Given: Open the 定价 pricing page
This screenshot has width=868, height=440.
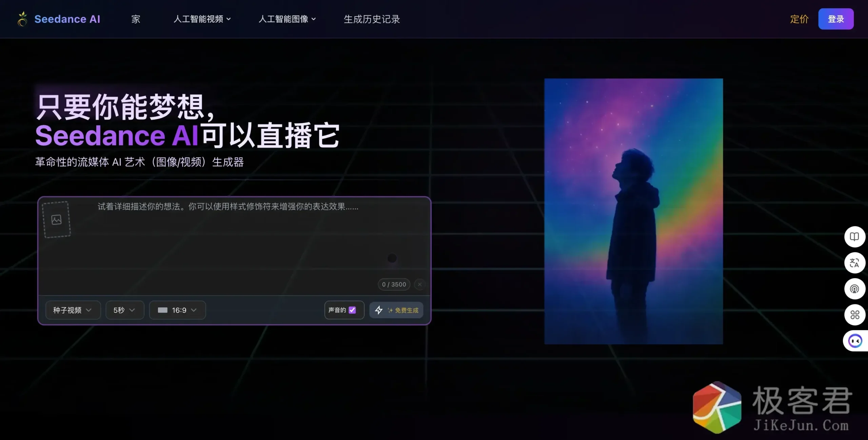Looking at the screenshot, I should point(799,19).
